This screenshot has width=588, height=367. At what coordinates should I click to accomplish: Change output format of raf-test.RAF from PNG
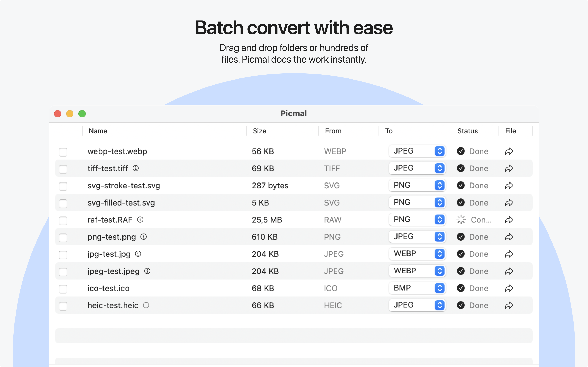[x=417, y=220]
